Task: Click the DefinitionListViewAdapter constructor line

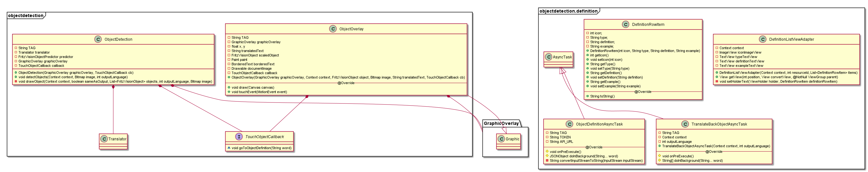Action: [788, 73]
